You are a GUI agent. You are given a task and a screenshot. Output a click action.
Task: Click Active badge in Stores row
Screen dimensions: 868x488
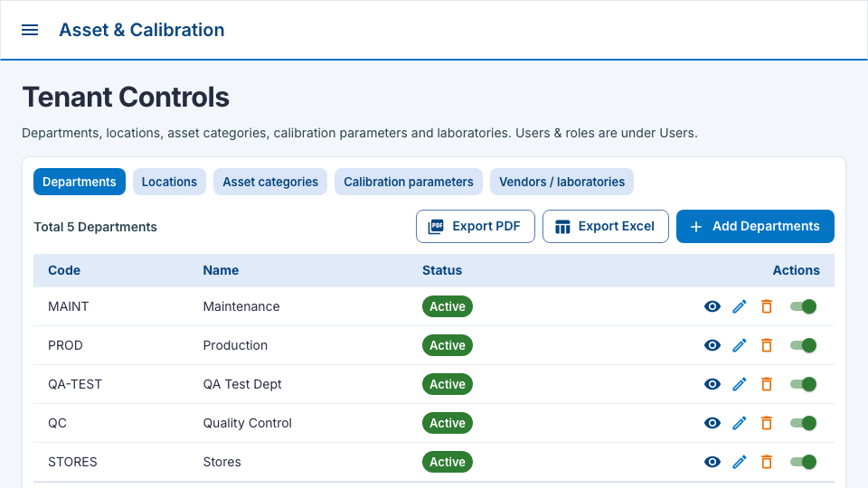(448, 462)
